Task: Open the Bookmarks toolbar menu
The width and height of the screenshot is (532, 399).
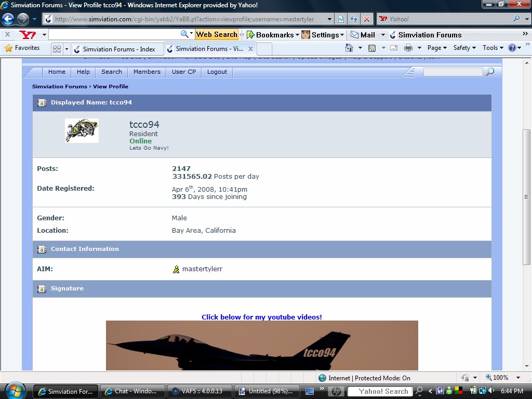Action: [273, 35]
